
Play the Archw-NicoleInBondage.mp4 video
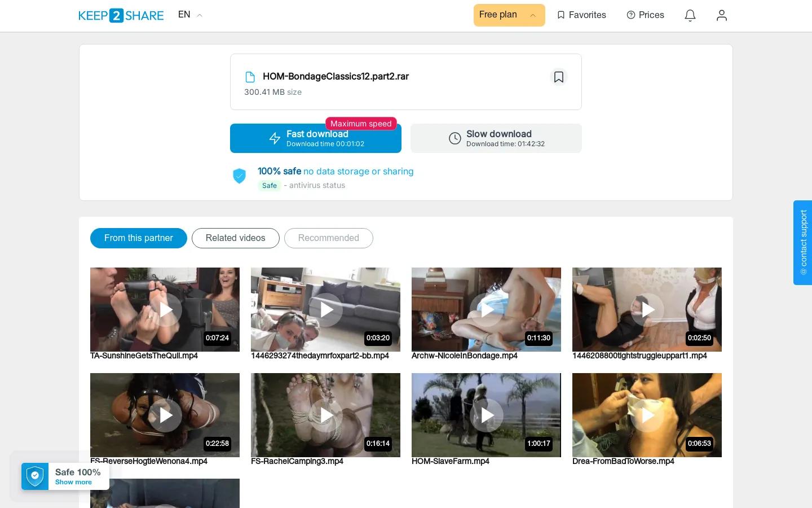coord(487,309)
